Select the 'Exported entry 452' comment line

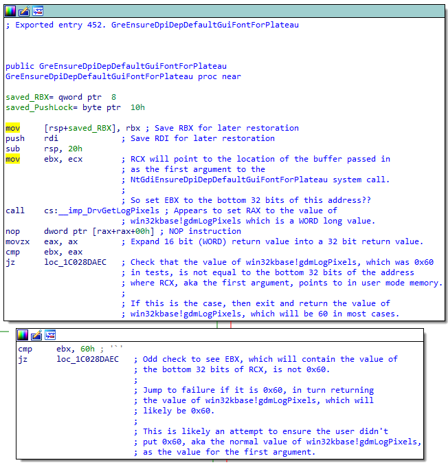click(x=152, y=25)
